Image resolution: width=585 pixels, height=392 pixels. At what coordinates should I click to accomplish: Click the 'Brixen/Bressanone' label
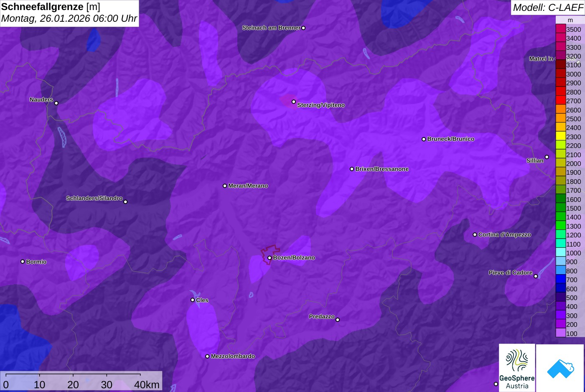[x=382, y=169]
